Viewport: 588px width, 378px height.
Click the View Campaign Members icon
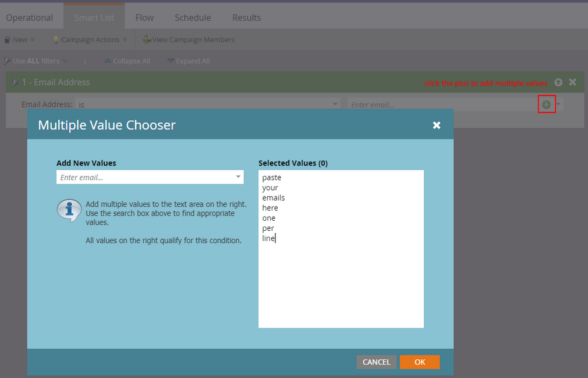pyautogui.click(x=147, y=39)
